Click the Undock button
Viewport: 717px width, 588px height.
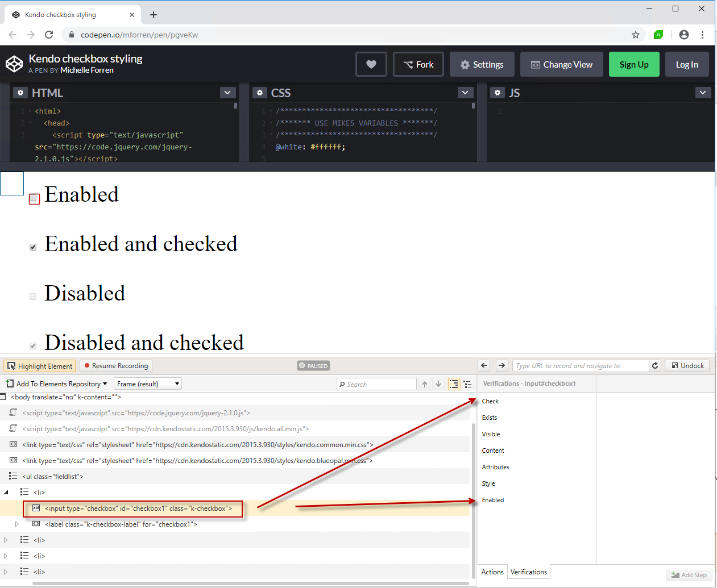(x=687, y=366)
